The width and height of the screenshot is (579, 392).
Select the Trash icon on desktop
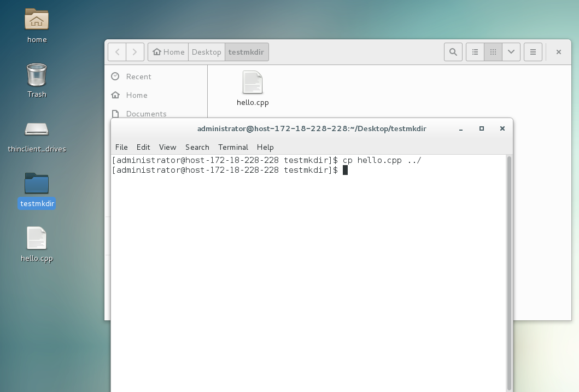click(37, 79)
